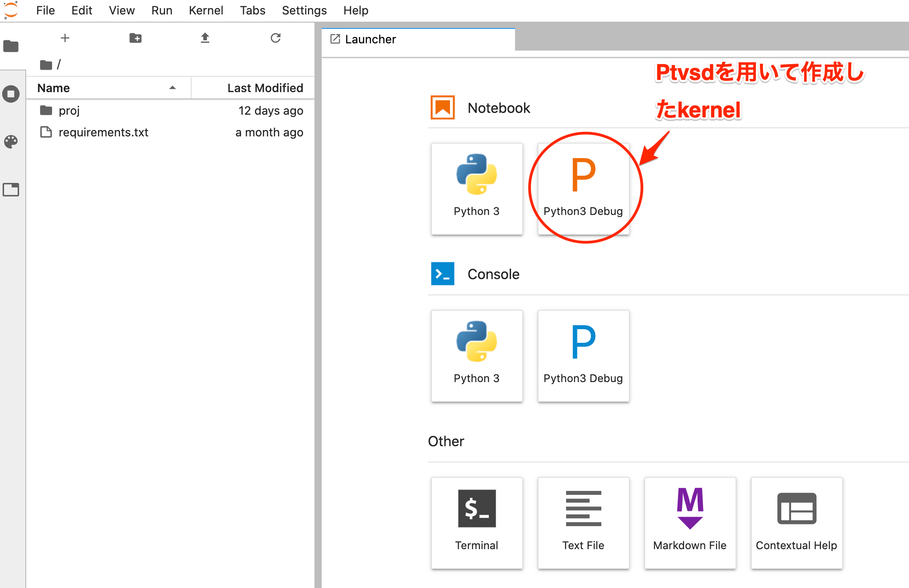Toggle the File Browser sidebar icon
The height and width of the screenshot is (588, 909).
[x=11, y=46]
